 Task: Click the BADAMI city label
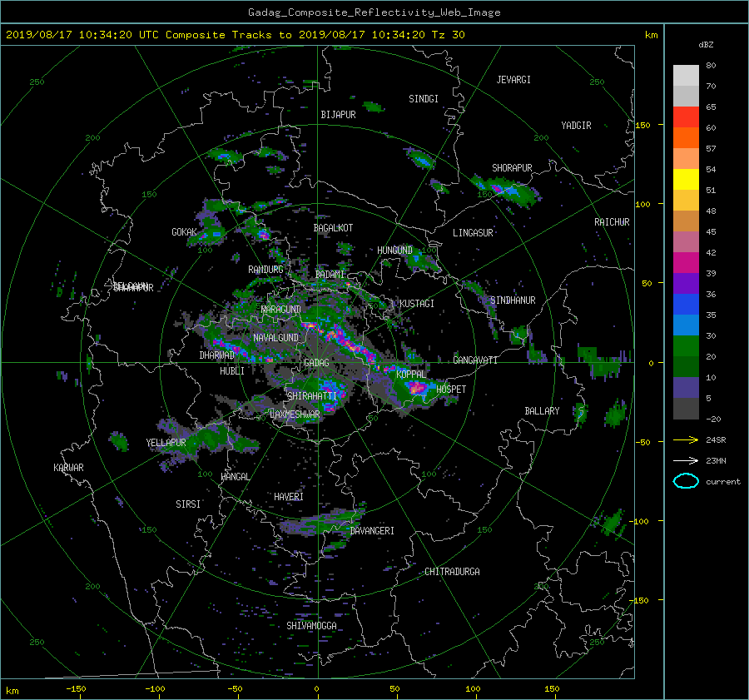[330, 275]
